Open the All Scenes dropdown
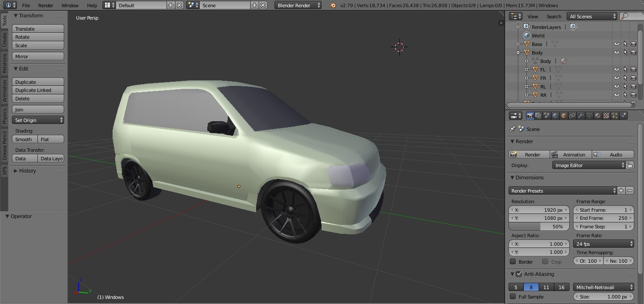The width and height of the screenshot is (644, 304). pyautogui.click(x=591, y=16)
